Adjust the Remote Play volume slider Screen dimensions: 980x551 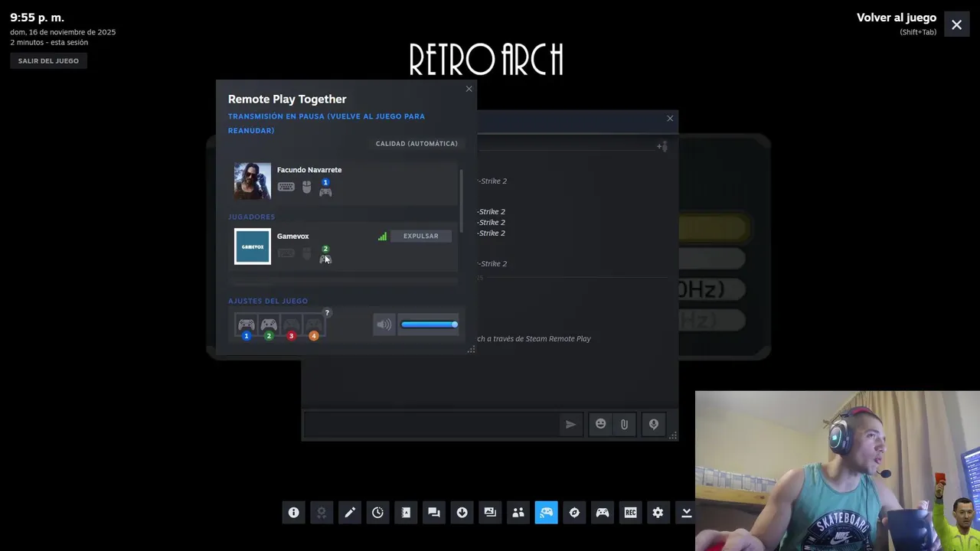pos(429,324)
